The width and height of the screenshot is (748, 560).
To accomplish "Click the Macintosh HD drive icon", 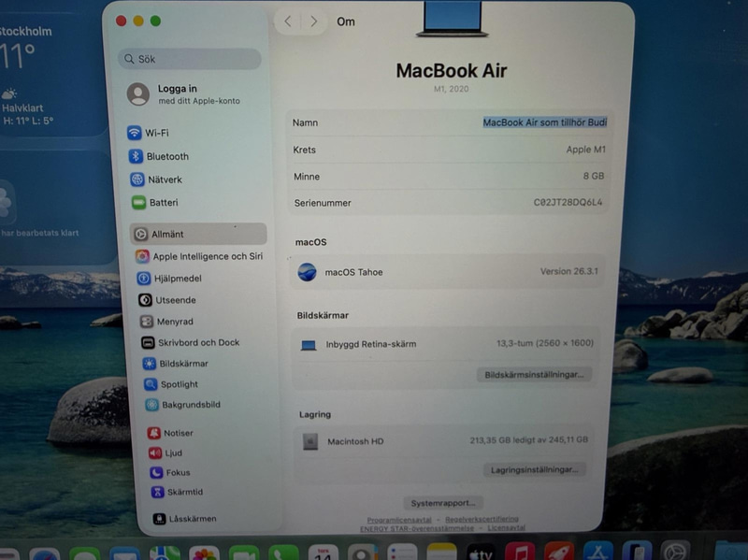I will coord(310,441).
